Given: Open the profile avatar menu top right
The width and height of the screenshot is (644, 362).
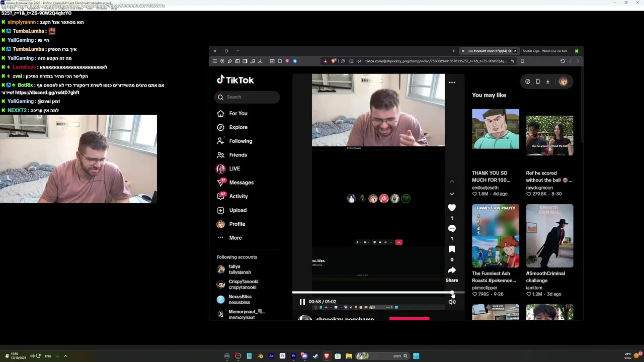Looking at the screenshot, I should 563,81.
